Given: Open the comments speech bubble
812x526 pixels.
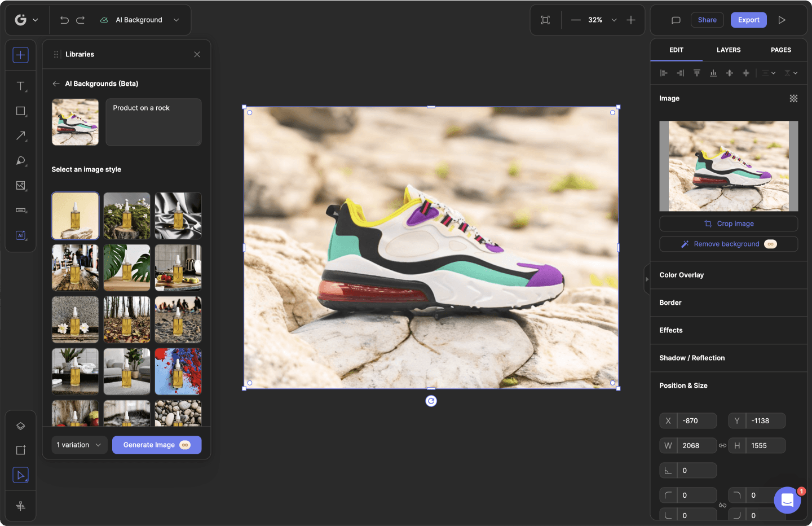Looking at the screenshot, I should tap(676, 20).
